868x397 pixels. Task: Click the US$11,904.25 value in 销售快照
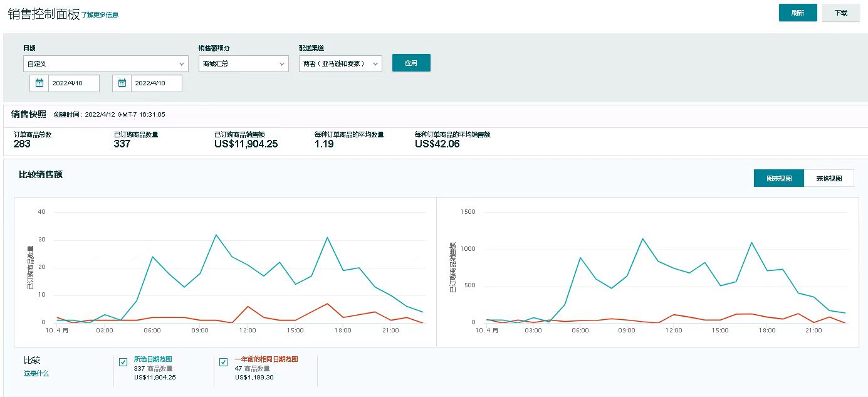point(246,144)
